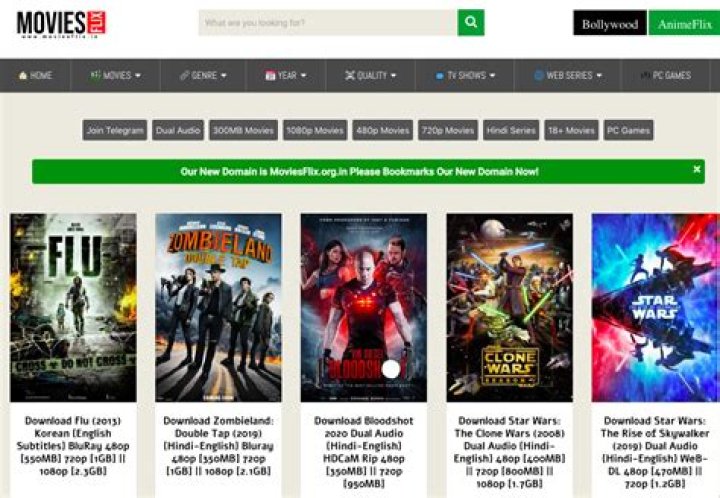The width and height of the screenshot is (720, 498).
Task: Click the TV Shows icon
Action: [x=439, y=76]
